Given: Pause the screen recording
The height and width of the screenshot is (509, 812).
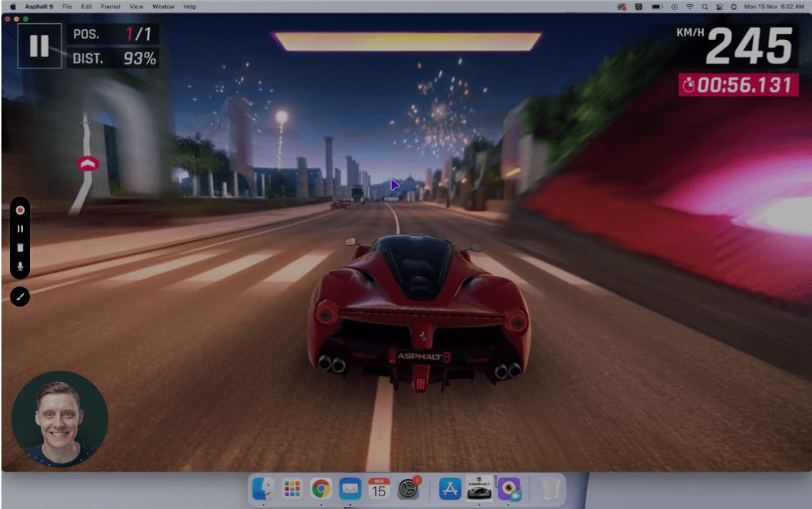Looking at the screenshot, I should 20,228.
